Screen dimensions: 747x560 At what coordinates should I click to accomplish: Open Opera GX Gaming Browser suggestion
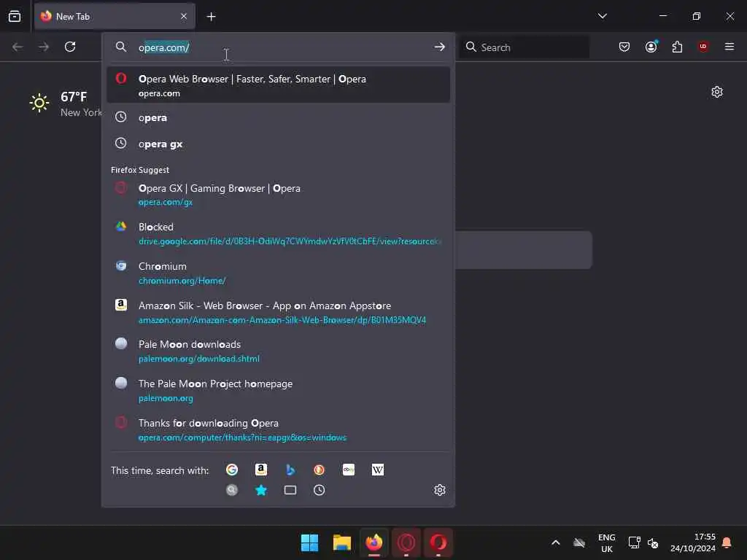[x=278, y=194]
